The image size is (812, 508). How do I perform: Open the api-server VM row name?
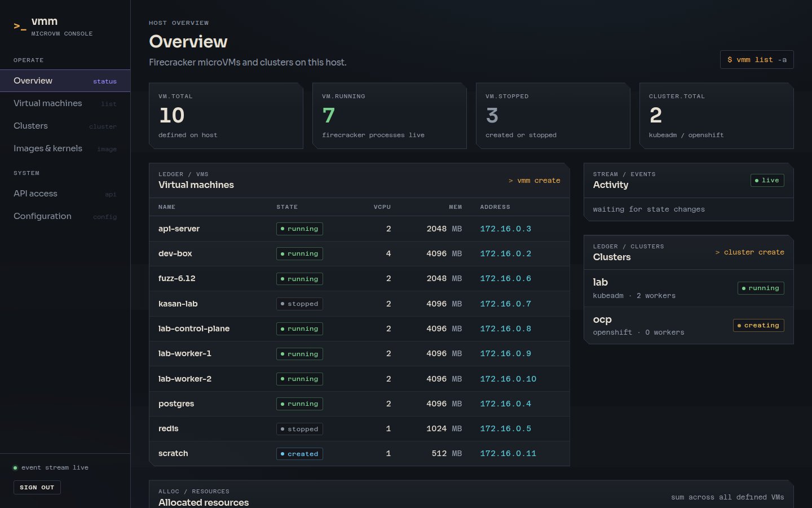pyautogui.click(x=179, y=229)
